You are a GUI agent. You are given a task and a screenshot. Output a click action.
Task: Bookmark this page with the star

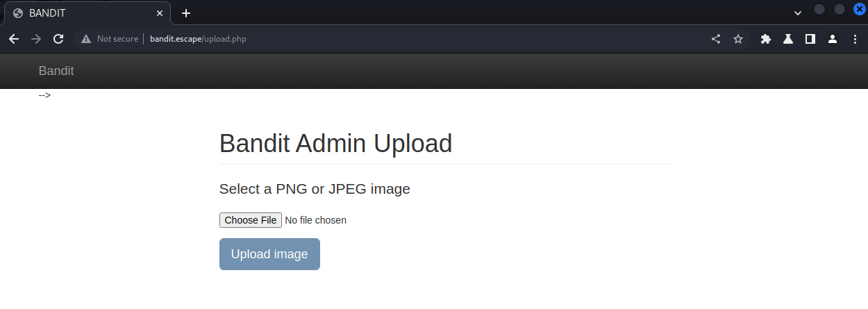click(738, 39)
